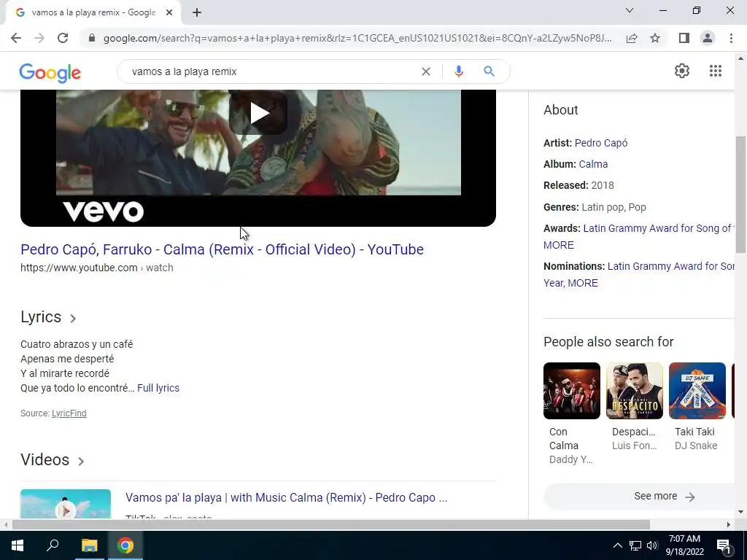Open Vamos pa' la playa TikTok video
Viewport: 747px width, 560px height.
tap(286, 497)
